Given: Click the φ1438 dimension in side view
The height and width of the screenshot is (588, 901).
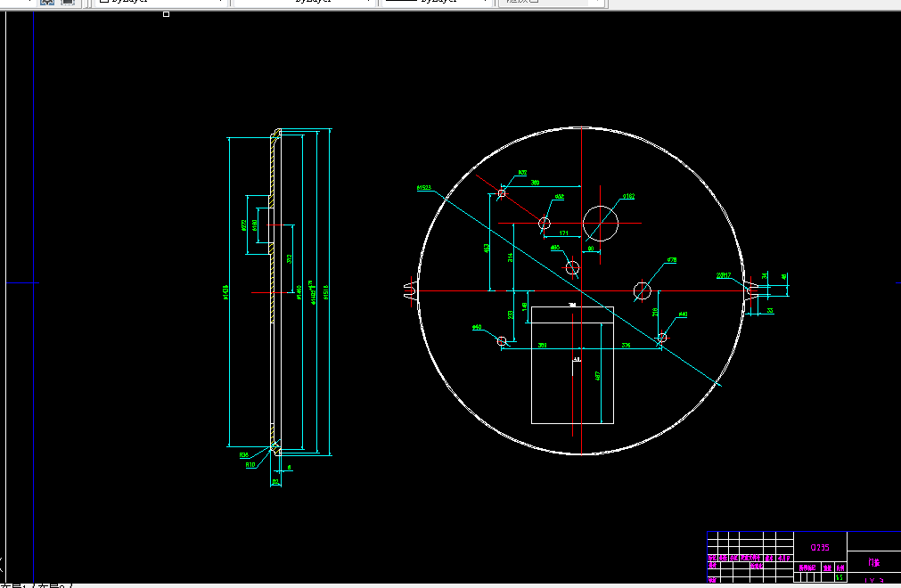Looking at the screenshot, I should coord(225,291).
